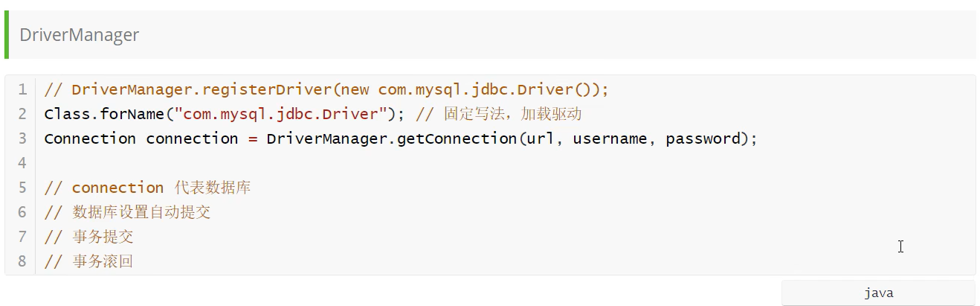Click the 数据库设置自动提交 comment line
Viewport: 980px width, 306px height.
(x=141, y=212)
